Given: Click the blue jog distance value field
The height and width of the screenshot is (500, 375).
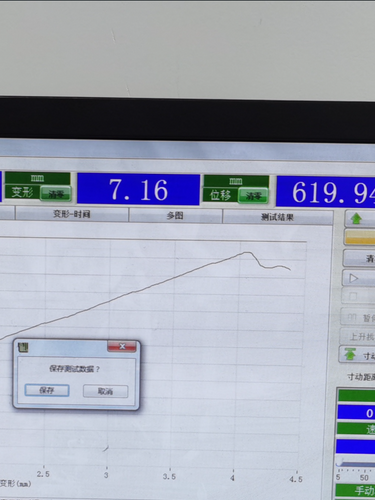Looking at the screenshot, I should [356, 413].
